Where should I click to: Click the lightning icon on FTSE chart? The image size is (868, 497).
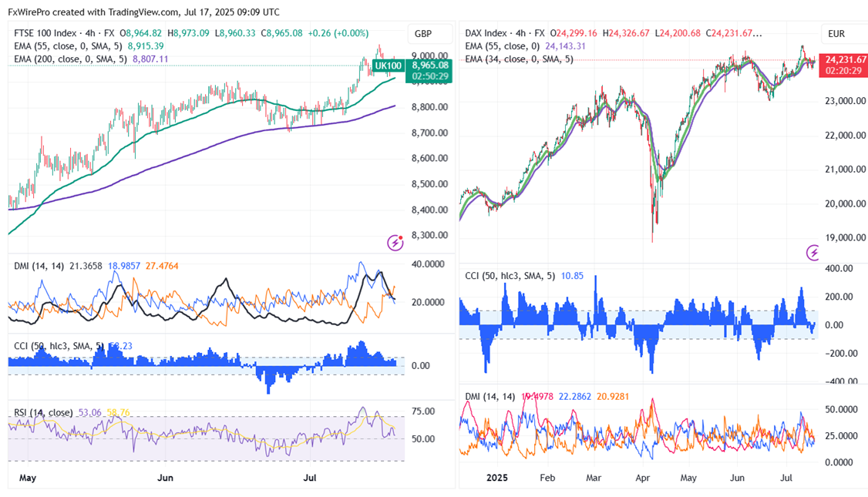click(395, 243)
